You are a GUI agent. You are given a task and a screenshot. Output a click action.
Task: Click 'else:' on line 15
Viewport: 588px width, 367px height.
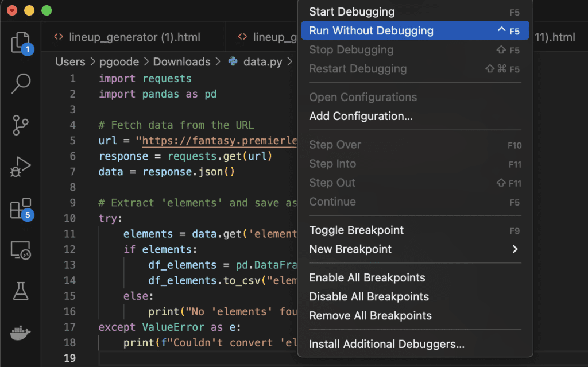click(x=138, y=296)
